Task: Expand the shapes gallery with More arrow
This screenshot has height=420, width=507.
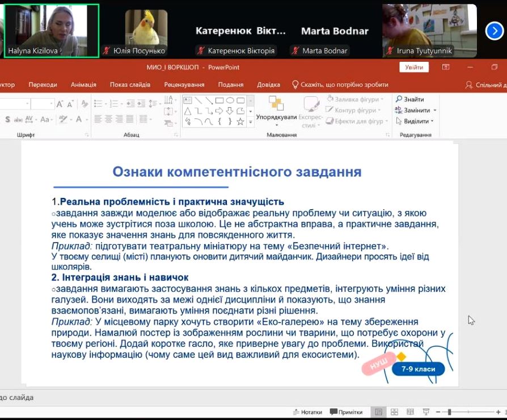Action: tap(251, 121)
